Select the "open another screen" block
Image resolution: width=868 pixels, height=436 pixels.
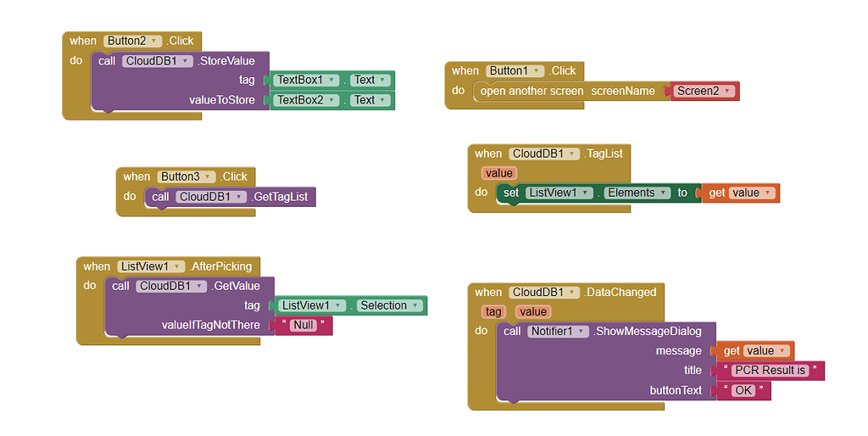(x=531, y=91)
